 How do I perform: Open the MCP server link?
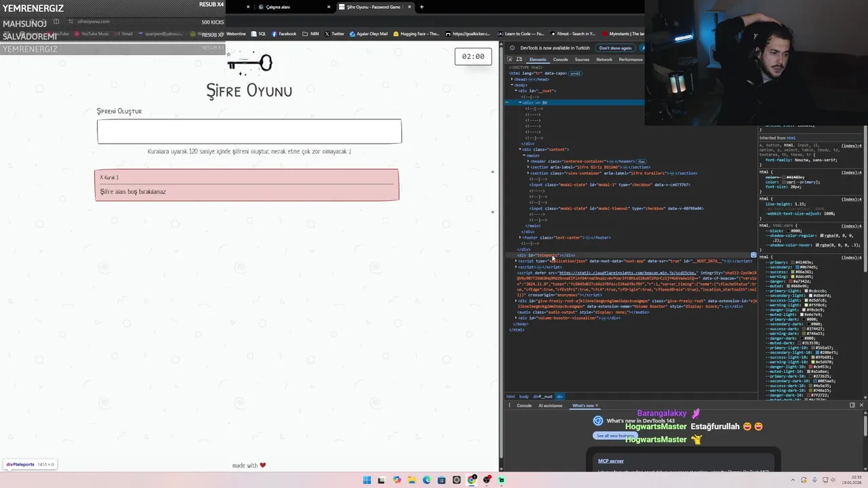pyautogui.click(x=610, y=461)
